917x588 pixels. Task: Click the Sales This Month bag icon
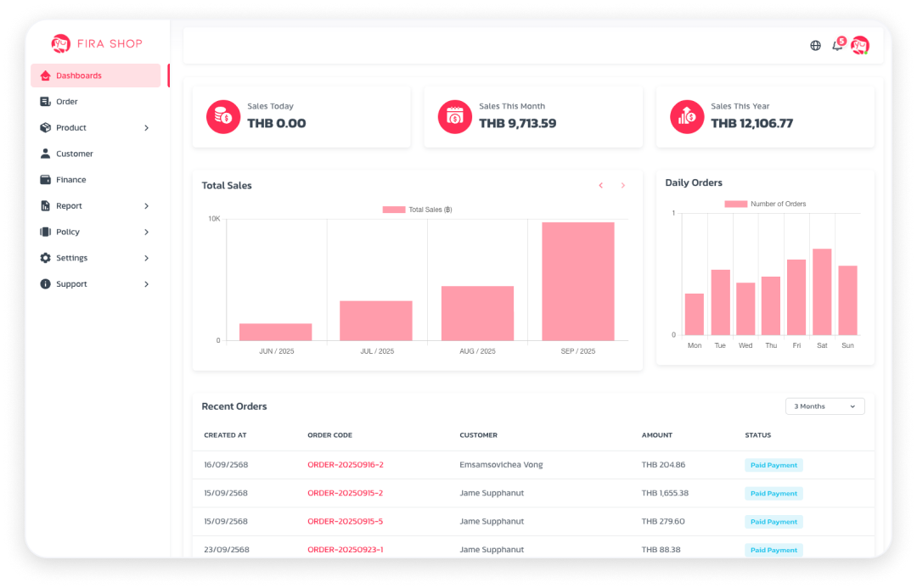[454, 118]
